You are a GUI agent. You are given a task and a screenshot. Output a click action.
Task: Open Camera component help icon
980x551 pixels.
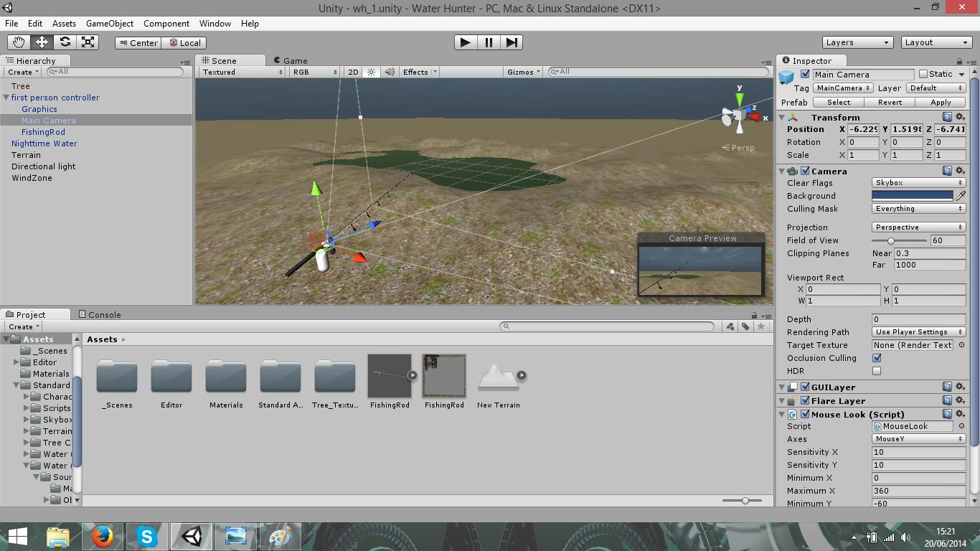[x=947, y=171]
